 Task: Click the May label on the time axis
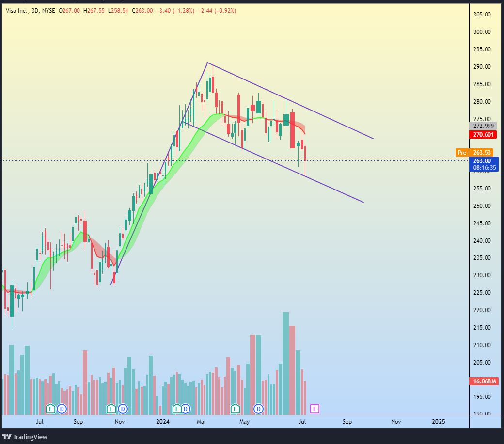244,422
